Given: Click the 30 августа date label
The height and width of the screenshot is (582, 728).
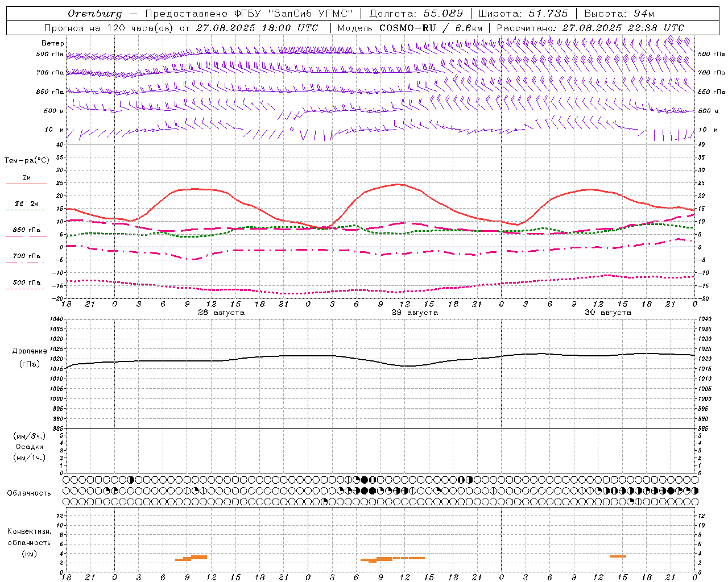Looking at the screenshot, I should click(x=608, y=313).
